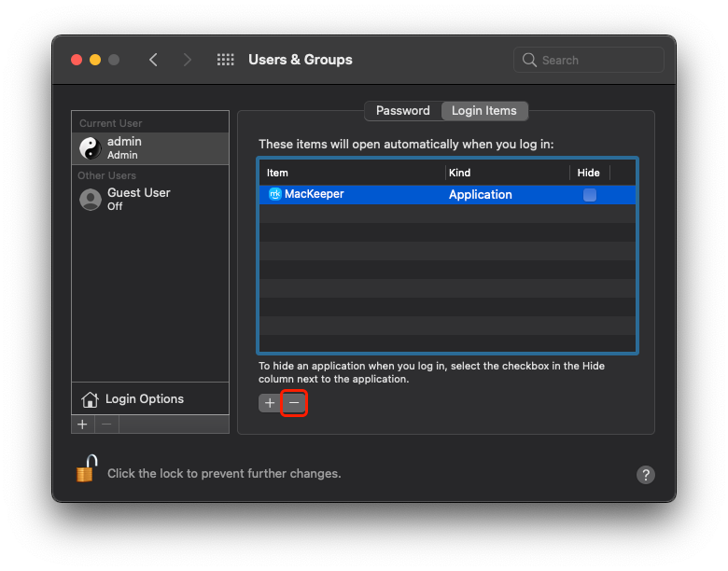The image size is (728, 571).
Task: Remove user with the sidebar minus button
Action: (106, 425)
